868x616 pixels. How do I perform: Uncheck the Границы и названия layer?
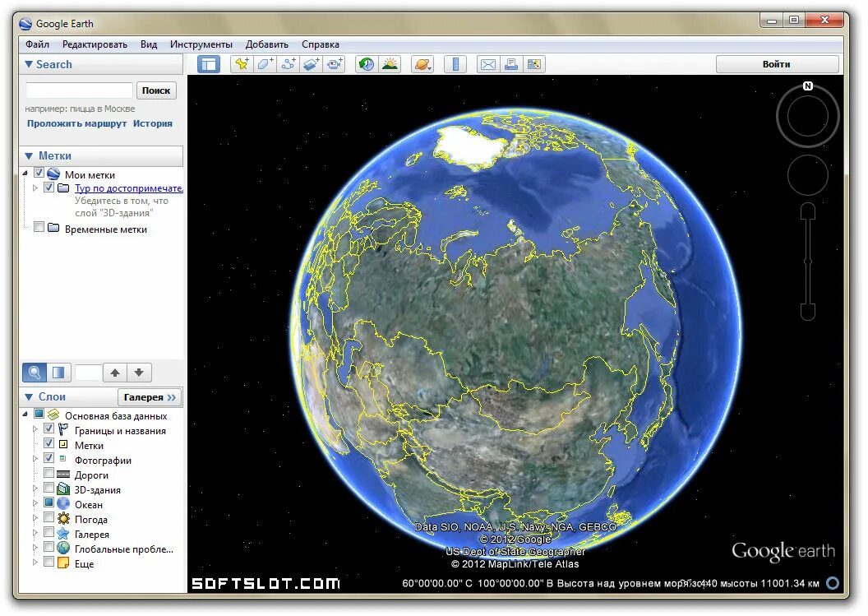point(48,428)
